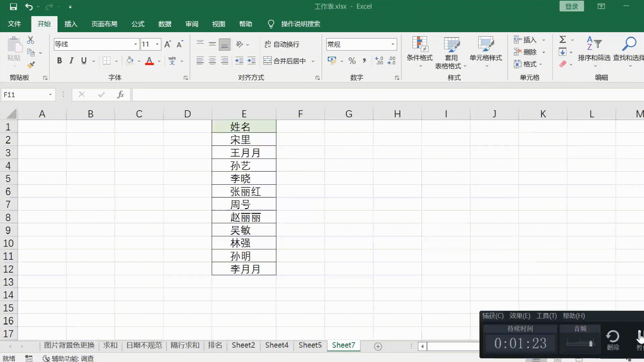The height and width of the screenshot is (362, 644).
Task: Click the Name Box showing F11
Action: (x=23, y=95)
